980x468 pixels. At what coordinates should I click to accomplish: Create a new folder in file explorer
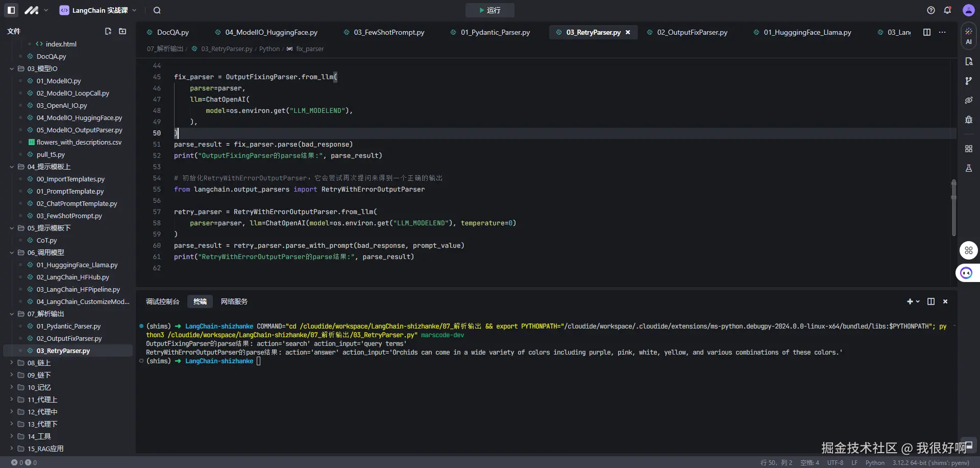[x=122, y=32]
